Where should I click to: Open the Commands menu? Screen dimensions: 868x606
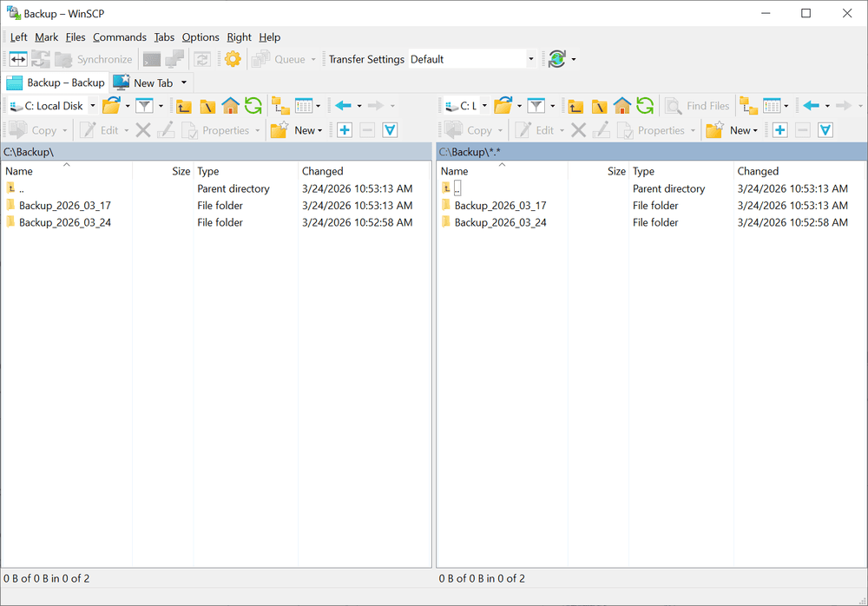point(120,37)
